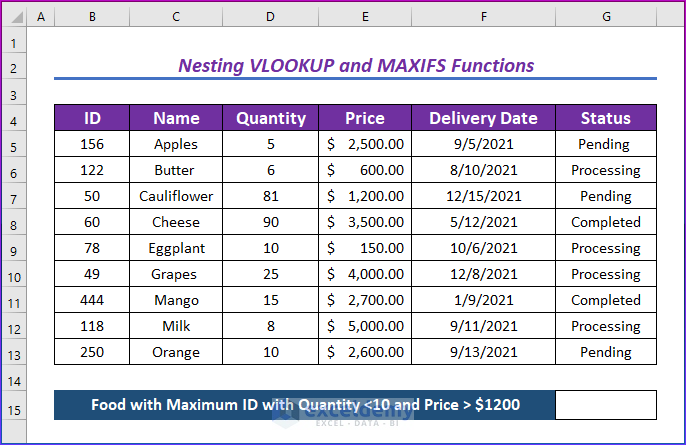
Task: Select row 4 header
Action: click(14, 118)
